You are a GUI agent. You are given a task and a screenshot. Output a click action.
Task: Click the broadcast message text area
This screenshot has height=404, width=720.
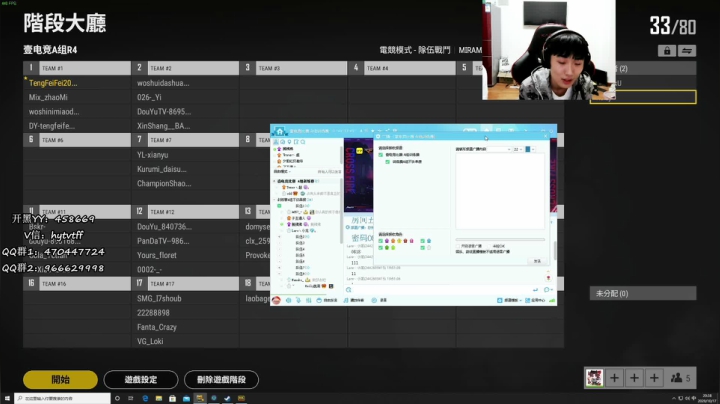pyautogui.click(x=500, y=191)
